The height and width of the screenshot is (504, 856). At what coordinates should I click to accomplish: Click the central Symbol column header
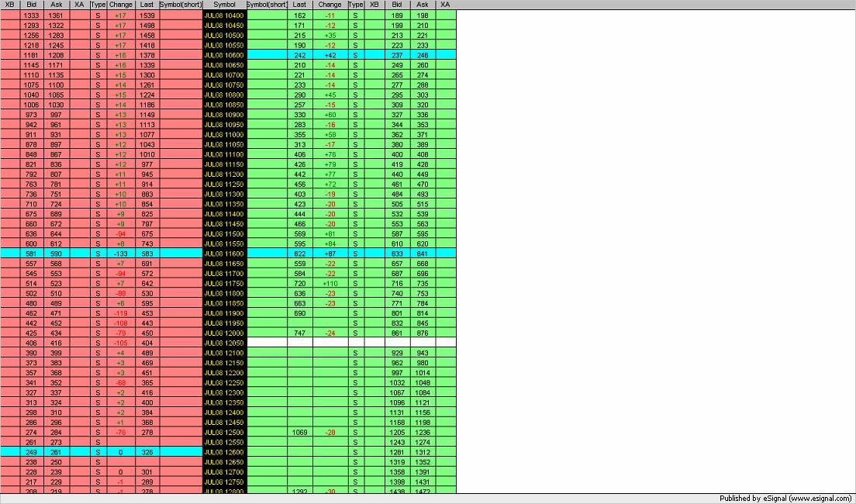(224, 5)
